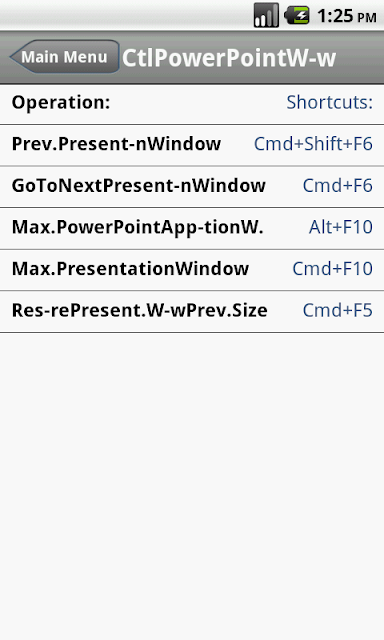
Task: Tap the CtlPowerPointW-w screen title
Action: click(x=229, y=58)
